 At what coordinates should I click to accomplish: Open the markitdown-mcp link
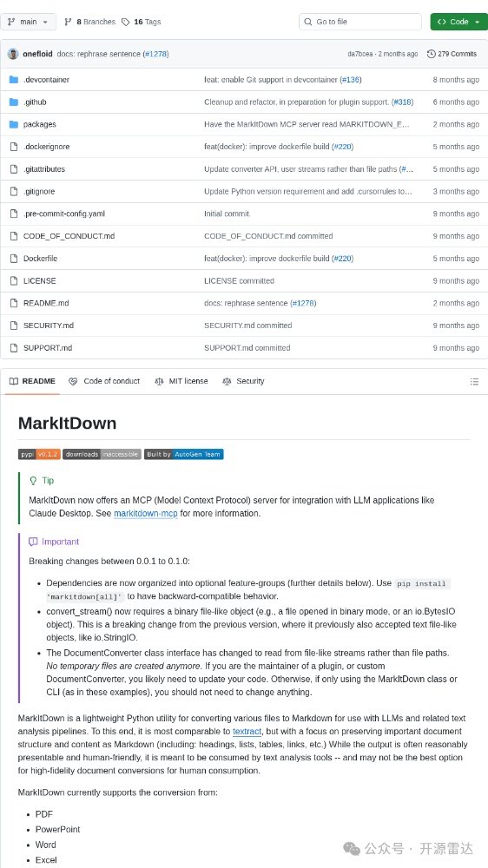(x=146, y=514)
